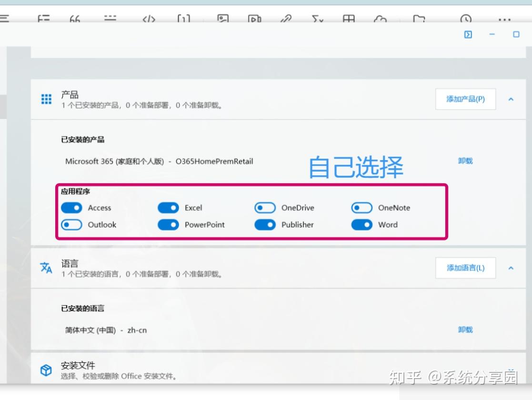The width and height of the screenshot is (532, 400).
Task: Click the language translate icon
Action: 46,268
